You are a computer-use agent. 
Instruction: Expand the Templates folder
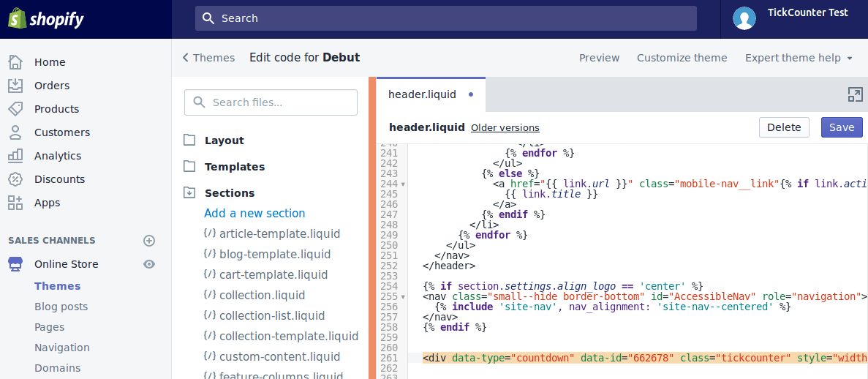[x=234, y=167]
